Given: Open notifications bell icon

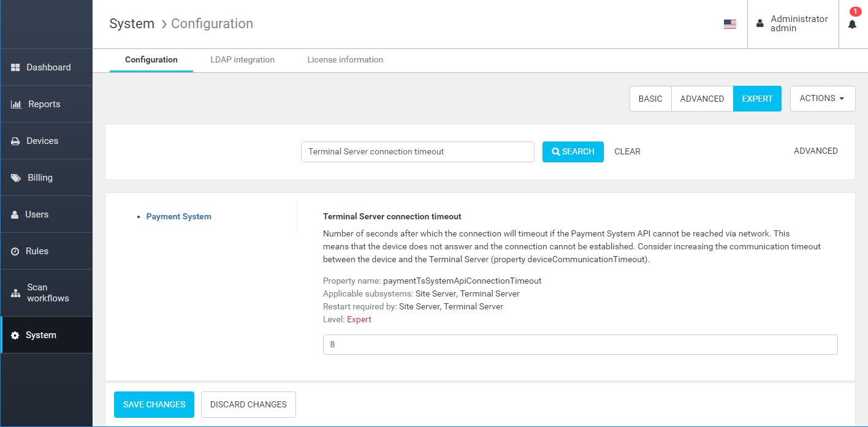Looking at the screenshot, I should tap(852, 24).
